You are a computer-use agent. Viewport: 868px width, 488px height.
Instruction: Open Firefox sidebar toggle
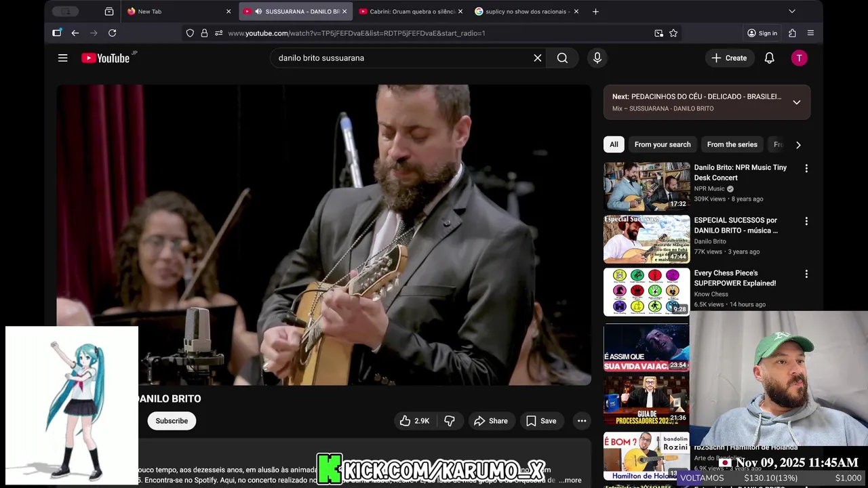[57, 33]
